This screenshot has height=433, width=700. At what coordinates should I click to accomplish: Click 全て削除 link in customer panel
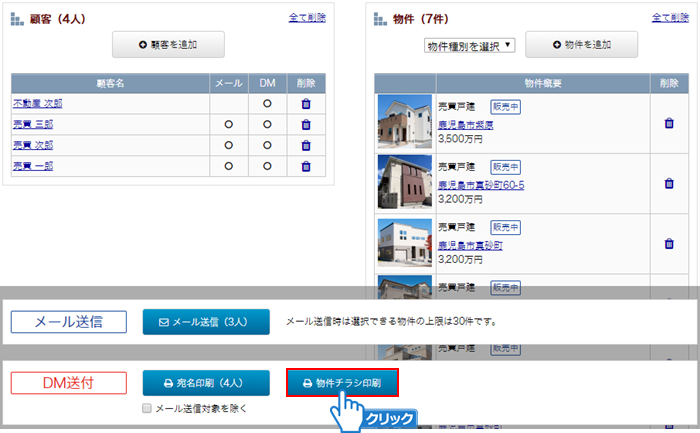coord(307,18)
